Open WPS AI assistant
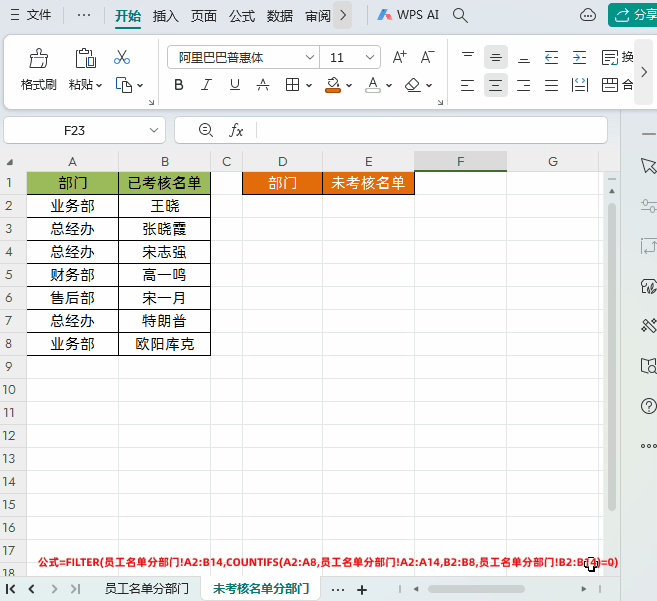The image size is (657, 601). 408,15
